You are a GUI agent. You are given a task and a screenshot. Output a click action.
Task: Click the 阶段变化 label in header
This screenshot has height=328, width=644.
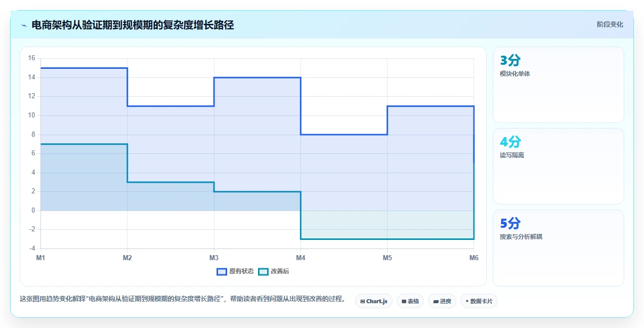tap(610, 24)
